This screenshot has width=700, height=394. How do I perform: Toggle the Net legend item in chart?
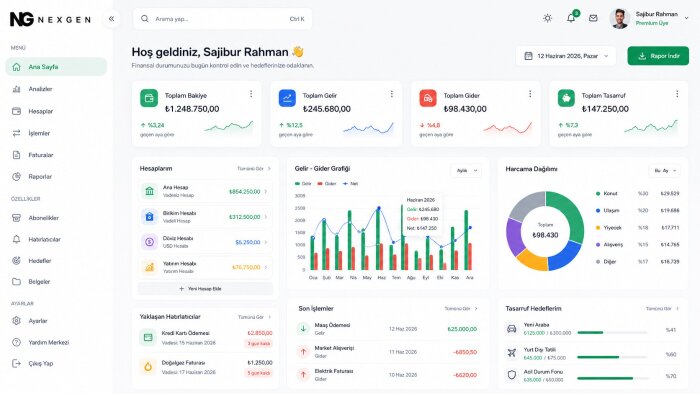pyautogui.click(x=350, y=184)
